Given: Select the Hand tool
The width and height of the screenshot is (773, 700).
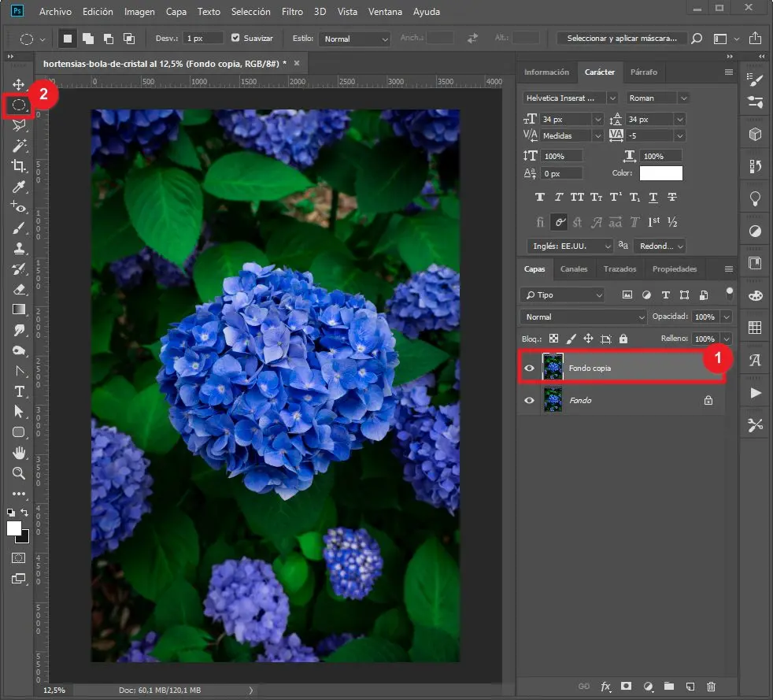Looking at the screenshot, I should [x=19, y=453].
